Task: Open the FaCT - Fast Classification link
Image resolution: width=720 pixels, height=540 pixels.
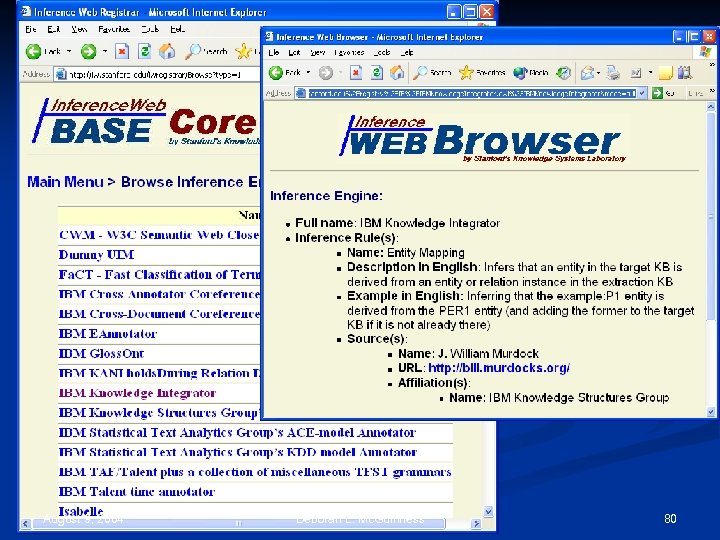Action: [x=159, y=275]
